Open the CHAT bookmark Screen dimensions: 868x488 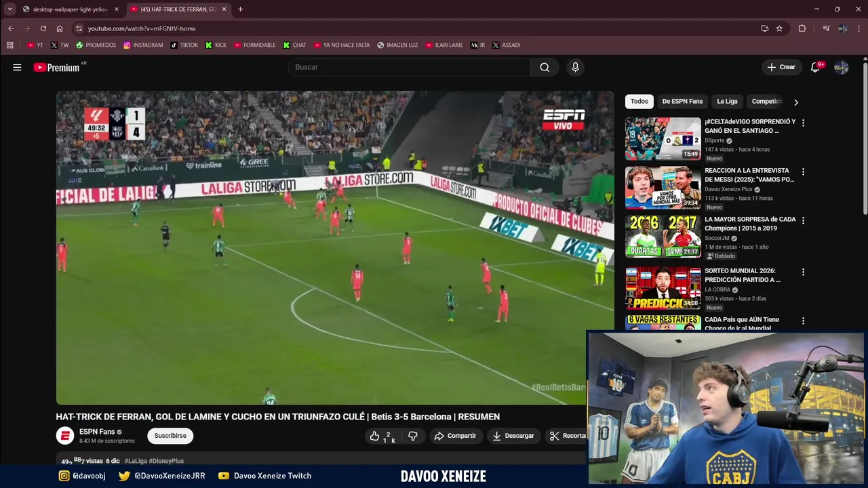(x=294, y=45)
